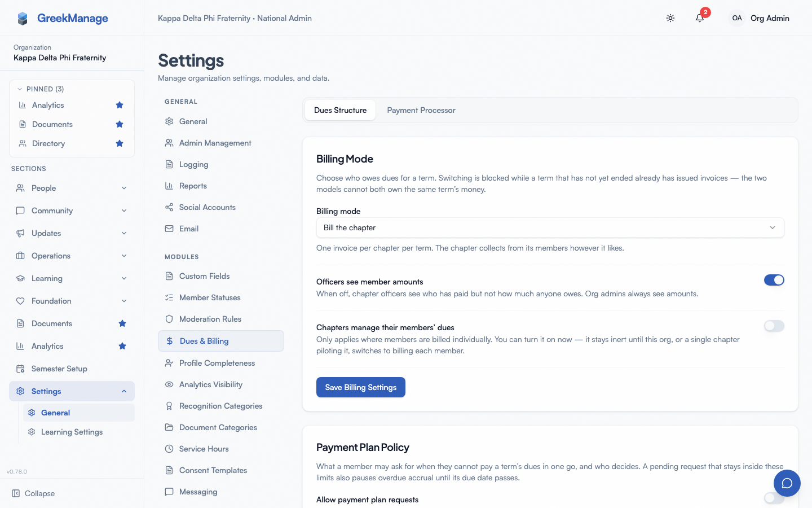Click the Admin Management people icon
Viewport: 812px width, 508px height.
point(169,143)
